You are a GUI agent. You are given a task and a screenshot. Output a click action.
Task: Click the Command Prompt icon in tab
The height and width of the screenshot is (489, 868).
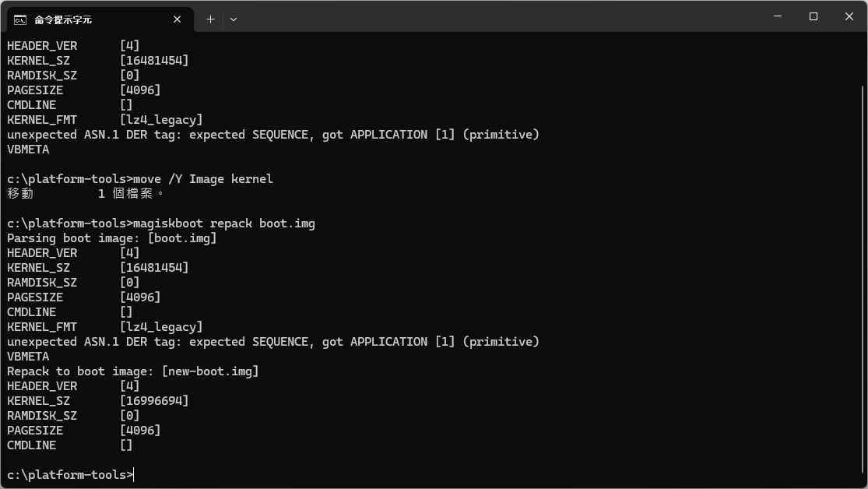(x=20, y=20)
